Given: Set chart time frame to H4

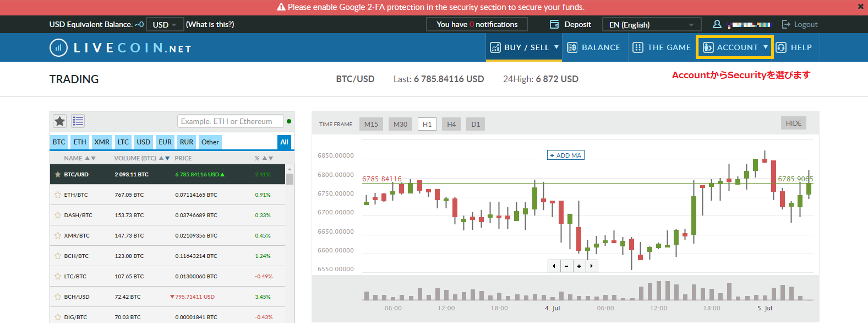Looking at the screenshot, I should pyautogui.click(x=451, y=124).
